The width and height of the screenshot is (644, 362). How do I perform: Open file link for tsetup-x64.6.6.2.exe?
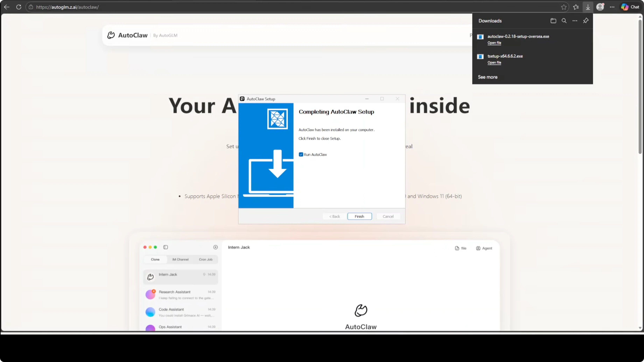click(x=494, y=62)
